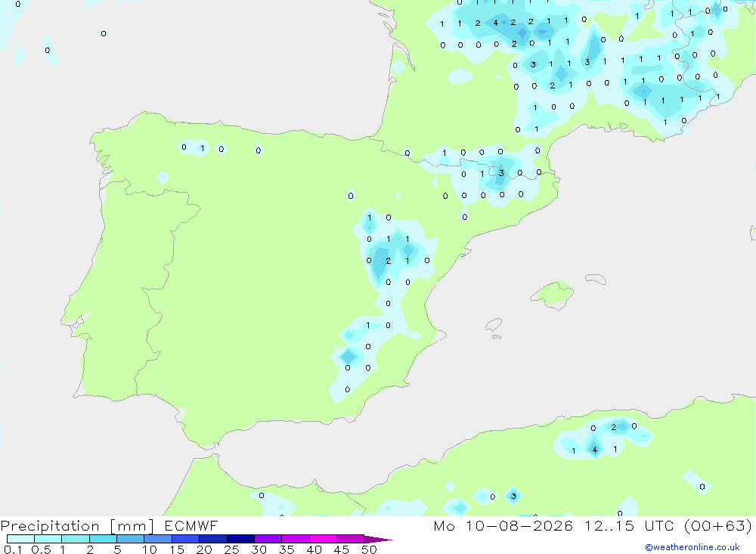Image resolution: width=756 pixels, height=554 pixels.
Task: Select the 5–10 mm legend color swatch
Action: click(x=131, y=539)
